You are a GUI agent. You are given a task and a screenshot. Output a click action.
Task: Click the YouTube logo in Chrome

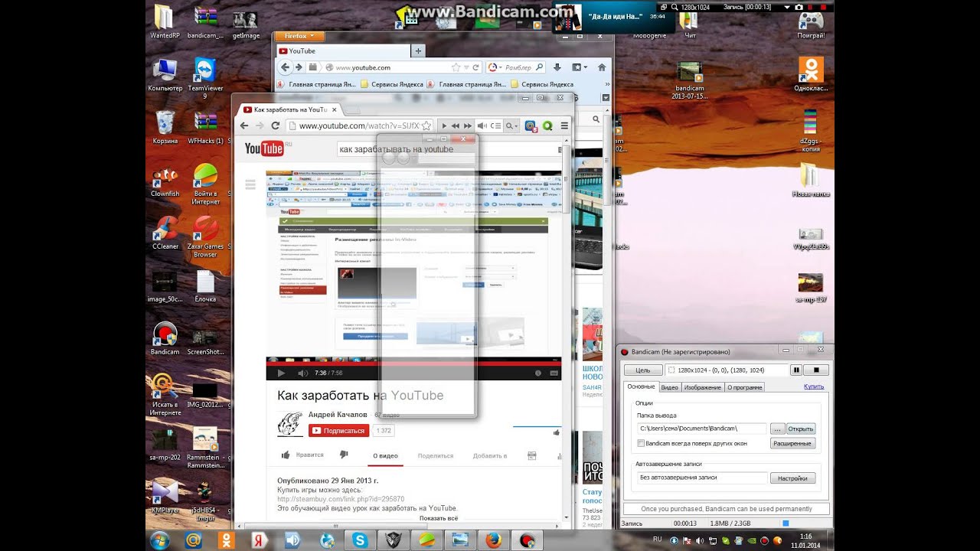[x=264, y=148]
